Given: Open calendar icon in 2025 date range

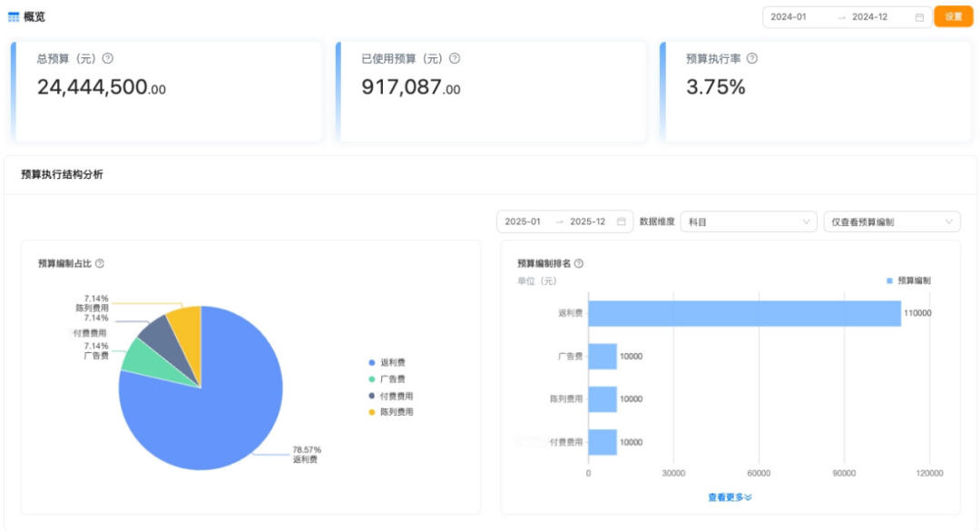Looking at the screenshot, I should (622, 221).
